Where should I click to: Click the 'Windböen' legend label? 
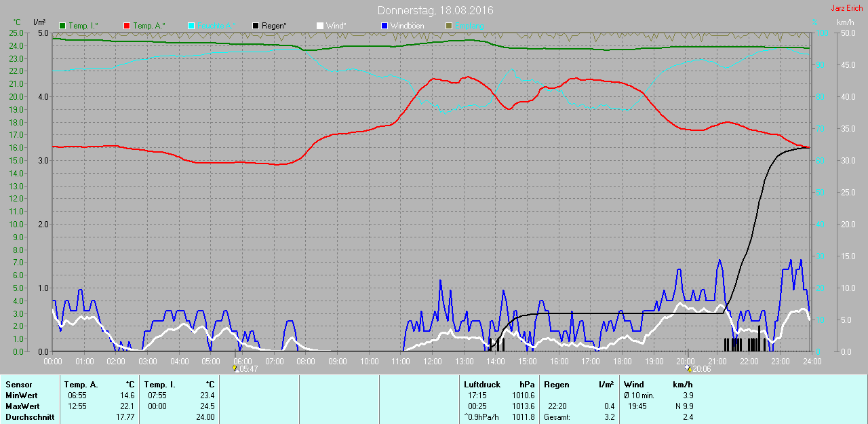click(x=407, y=26)
